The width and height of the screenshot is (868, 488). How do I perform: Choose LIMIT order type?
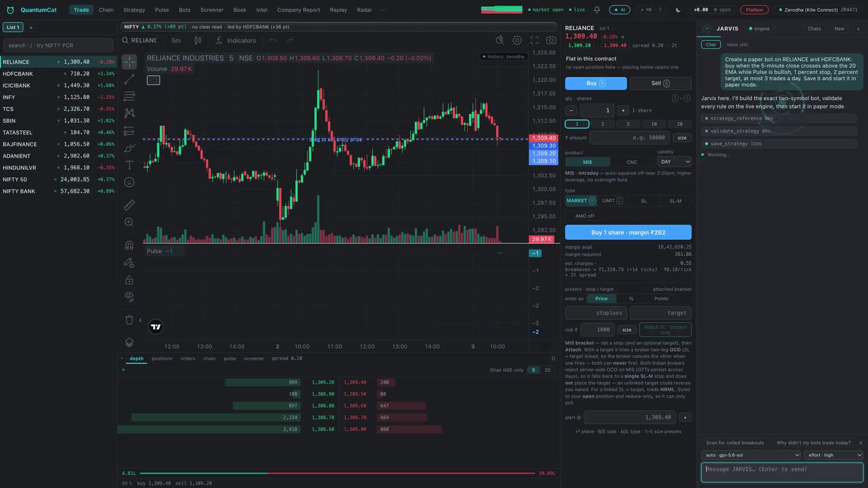[612, 201]
